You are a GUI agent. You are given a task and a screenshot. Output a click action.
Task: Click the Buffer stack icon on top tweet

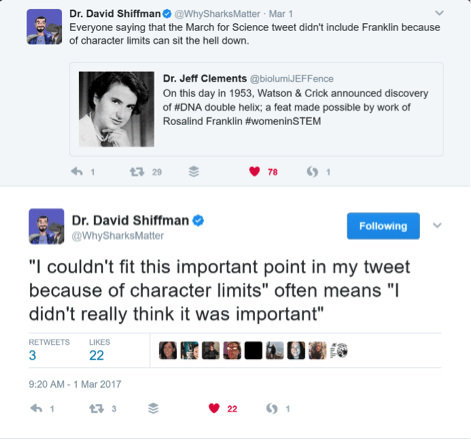tap(194, 172)
